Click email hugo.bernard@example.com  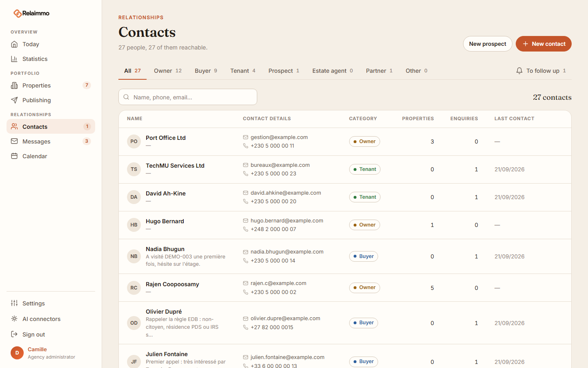pos(287,221)
